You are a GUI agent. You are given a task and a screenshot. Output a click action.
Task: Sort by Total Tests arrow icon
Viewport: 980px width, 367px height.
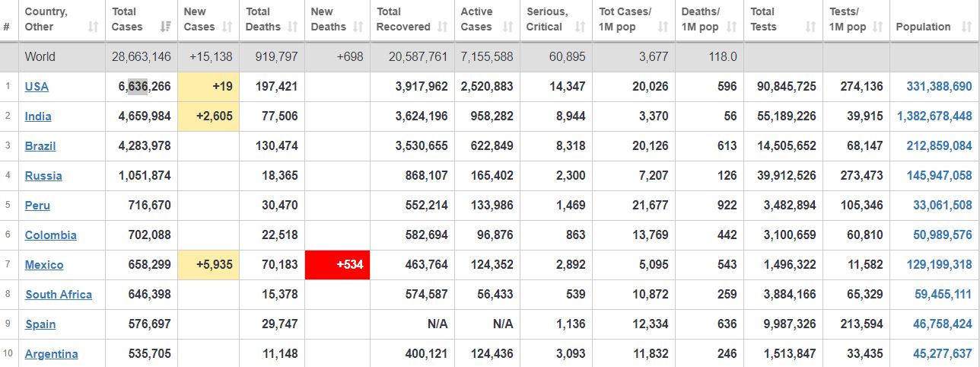click(810, 27)
